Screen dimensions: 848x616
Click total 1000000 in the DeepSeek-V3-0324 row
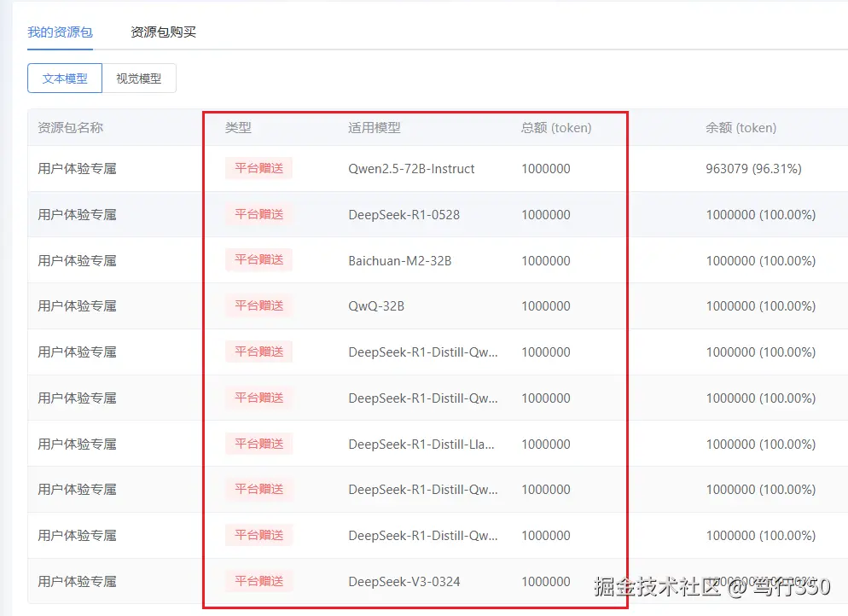[546, 581]
